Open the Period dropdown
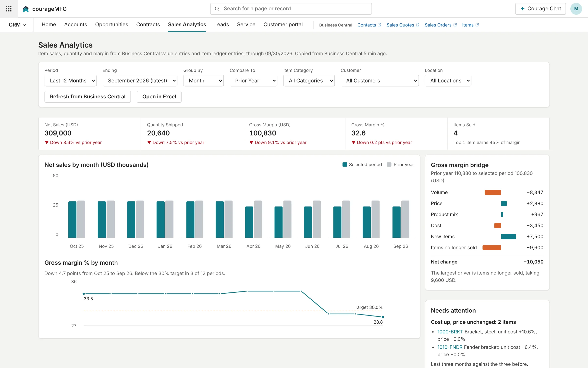588x368 pixels. 71,81
